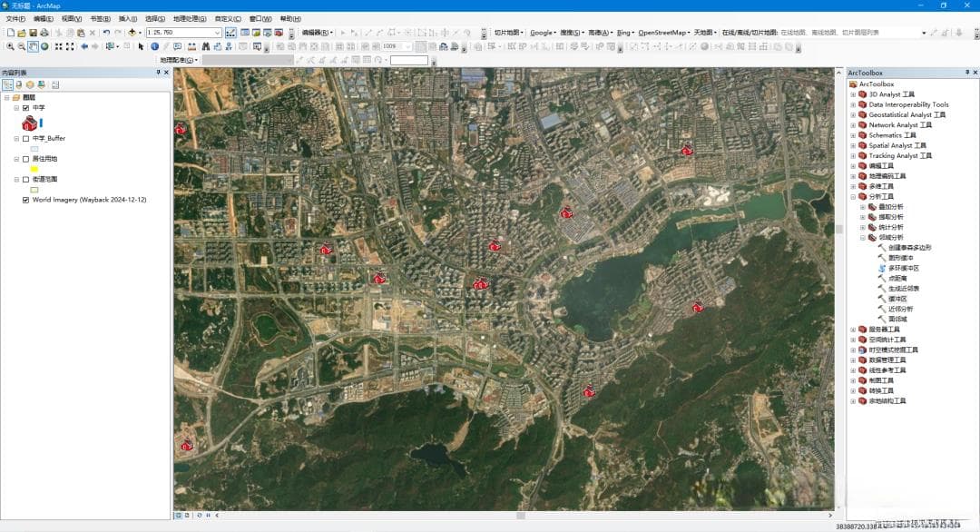Go back to previous extent

84,46
